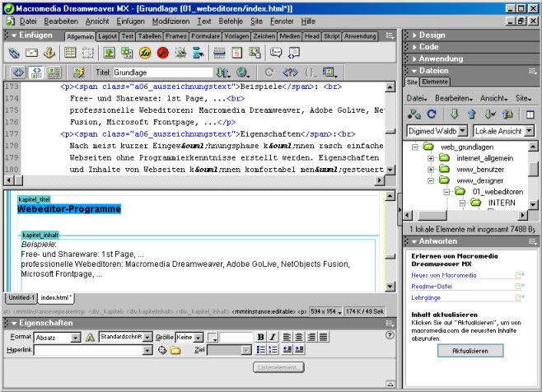Click the Aktualisieren button
The image size is (542, 392).
tap(470, 351)
